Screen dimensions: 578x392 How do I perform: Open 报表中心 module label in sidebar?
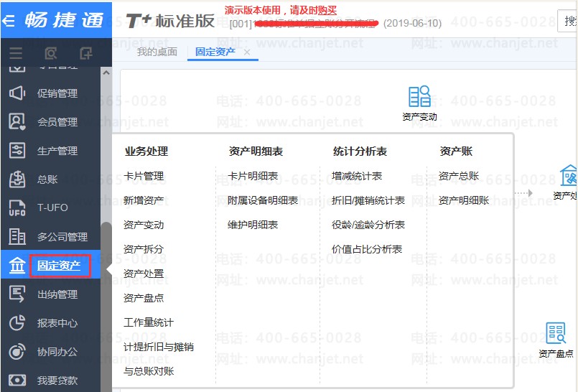point(57,323)
